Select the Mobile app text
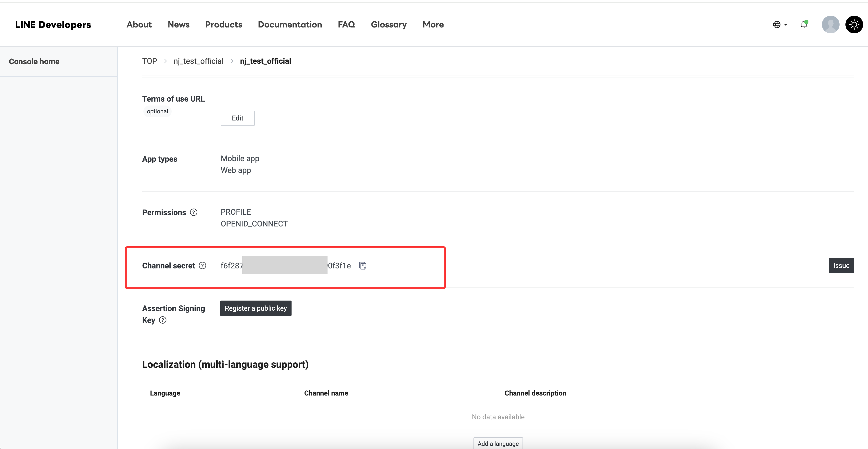868x449 pixels. tap(240, 158)
